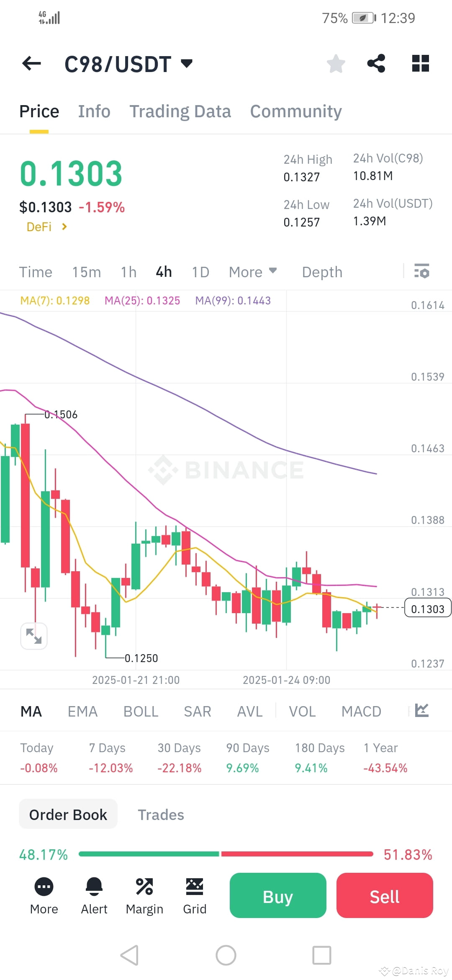Select the 15m timeframe

pyautogui.click(x=86, y=272)
